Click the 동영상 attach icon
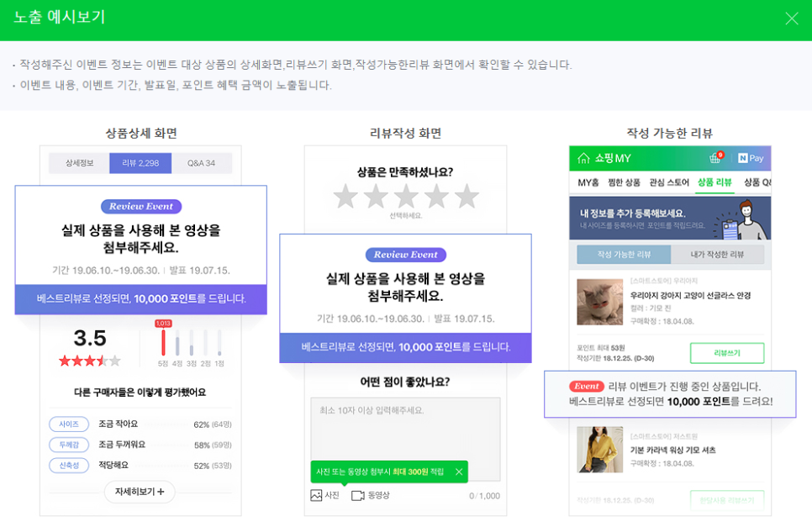The width and height of the screenshot is (812, 527). tap(358, 495)
